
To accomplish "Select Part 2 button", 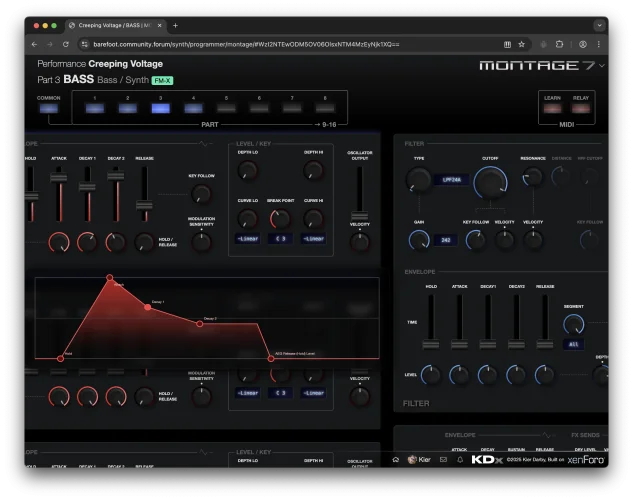I will click(128, 108).
